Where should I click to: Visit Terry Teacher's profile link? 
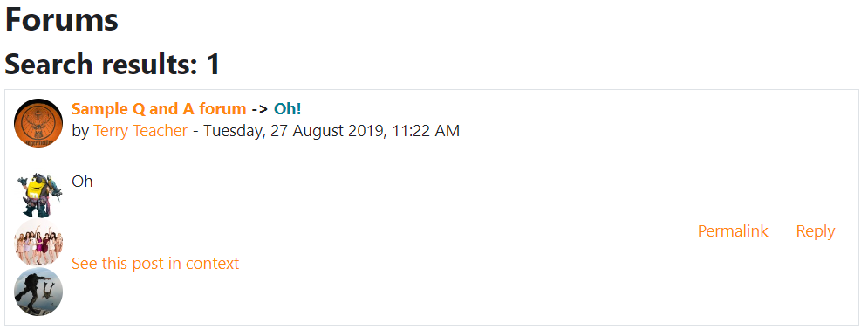point(140,131)
